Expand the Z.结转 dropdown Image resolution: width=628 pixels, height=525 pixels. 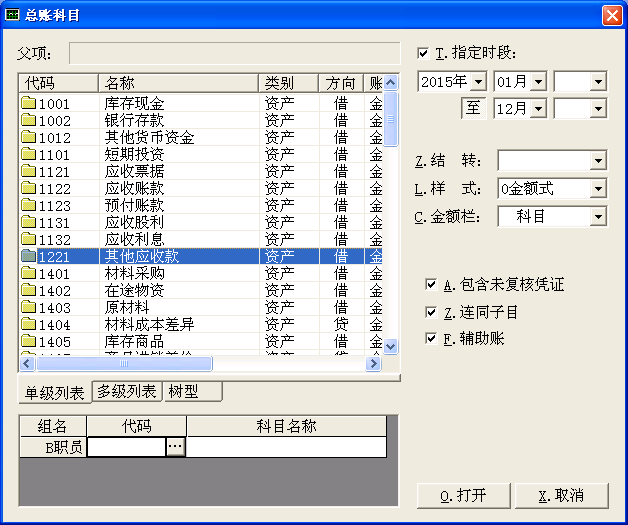click(x=598, y=161)
